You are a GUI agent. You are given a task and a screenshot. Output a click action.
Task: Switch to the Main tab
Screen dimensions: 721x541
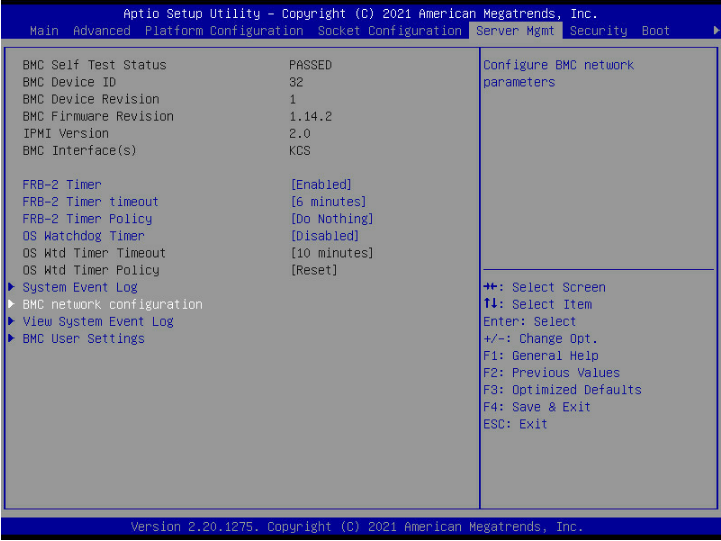coord(44,31)
